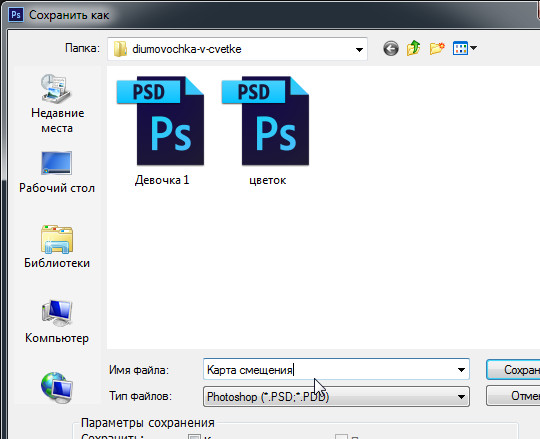
Task: Select the цветок PSD file
Action: (x=266, y=131)
